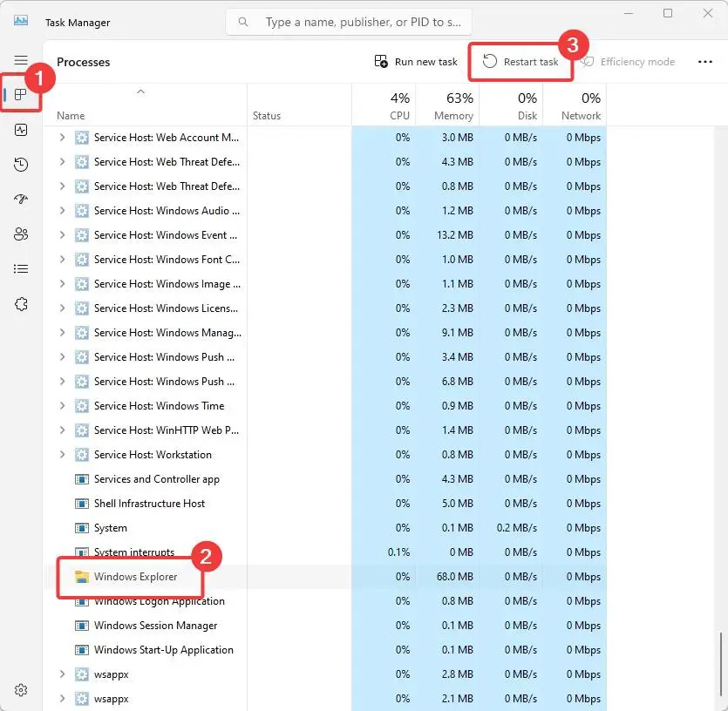
Task: Click the System process icon
Action: click(82, 528)
